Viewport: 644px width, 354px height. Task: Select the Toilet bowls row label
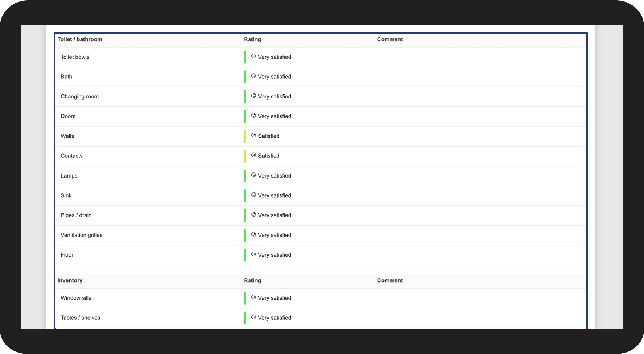75,57
